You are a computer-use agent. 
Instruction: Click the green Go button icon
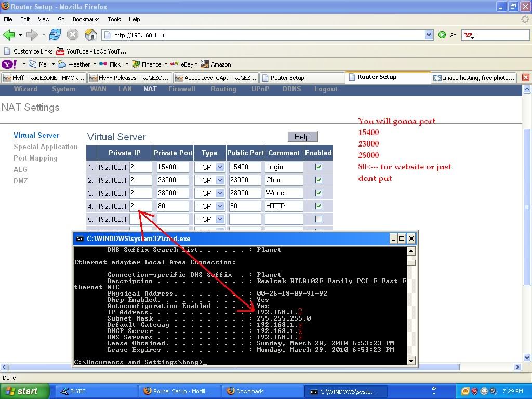point(442,35)
